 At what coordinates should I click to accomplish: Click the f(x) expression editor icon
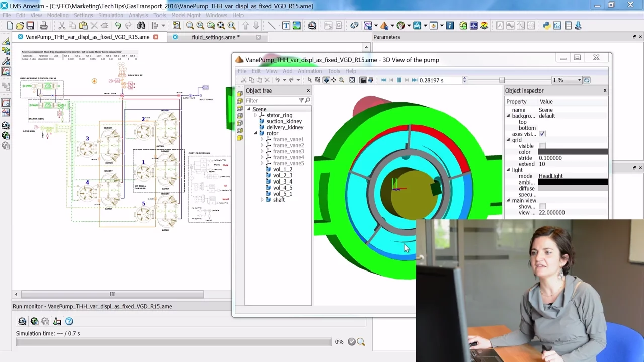click(557, 25)
